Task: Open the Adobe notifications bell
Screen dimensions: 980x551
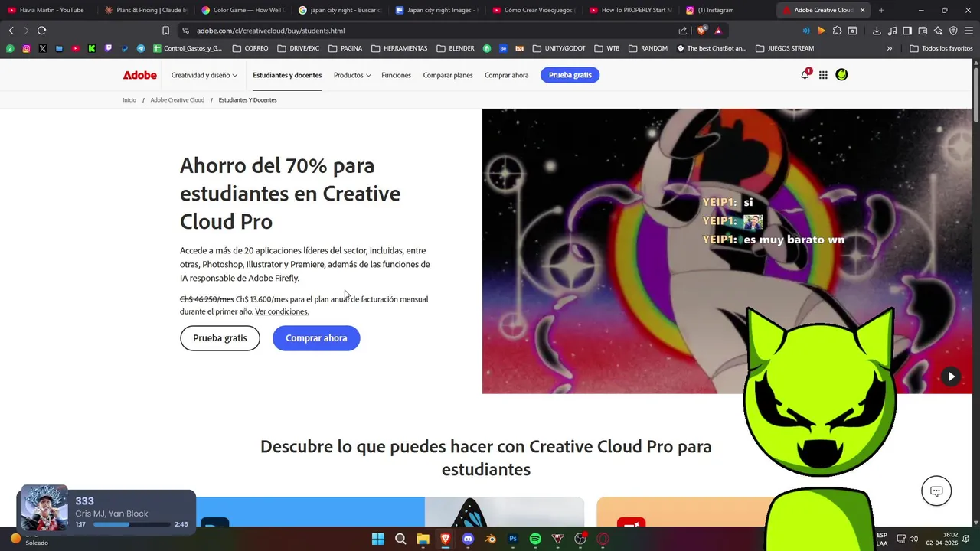Action: point(805,74)
